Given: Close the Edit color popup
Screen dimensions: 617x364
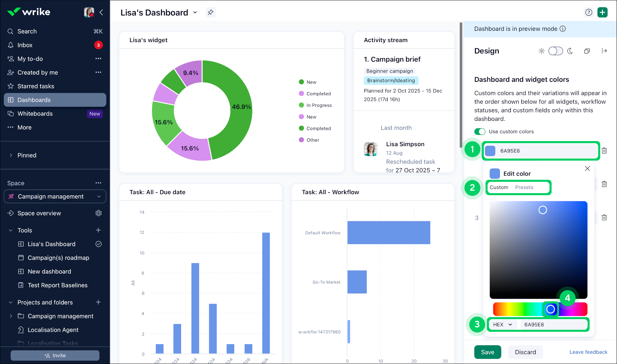Looking at the screenshot, I should (x=588, y=168).
